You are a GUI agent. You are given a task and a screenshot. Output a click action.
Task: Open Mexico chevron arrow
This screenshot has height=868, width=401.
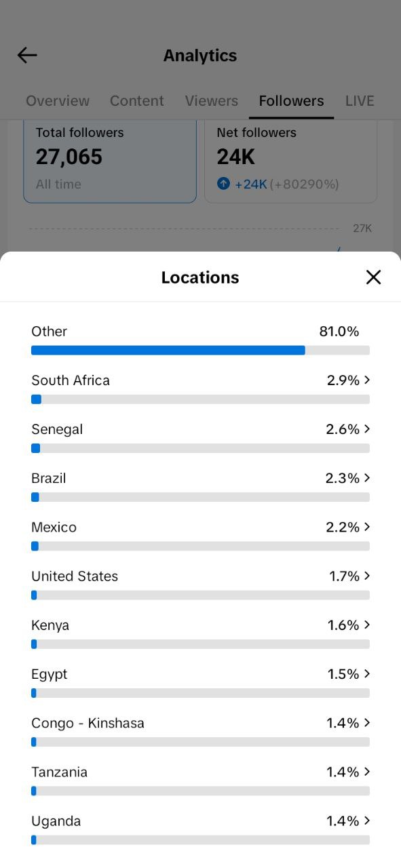367,526
